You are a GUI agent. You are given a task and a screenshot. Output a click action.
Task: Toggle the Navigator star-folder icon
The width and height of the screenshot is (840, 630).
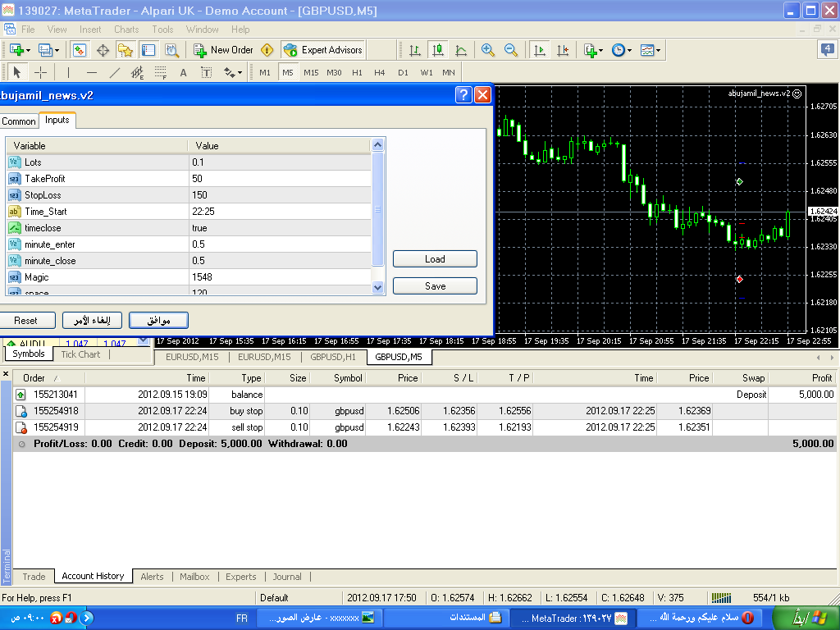tap(126, 50)
